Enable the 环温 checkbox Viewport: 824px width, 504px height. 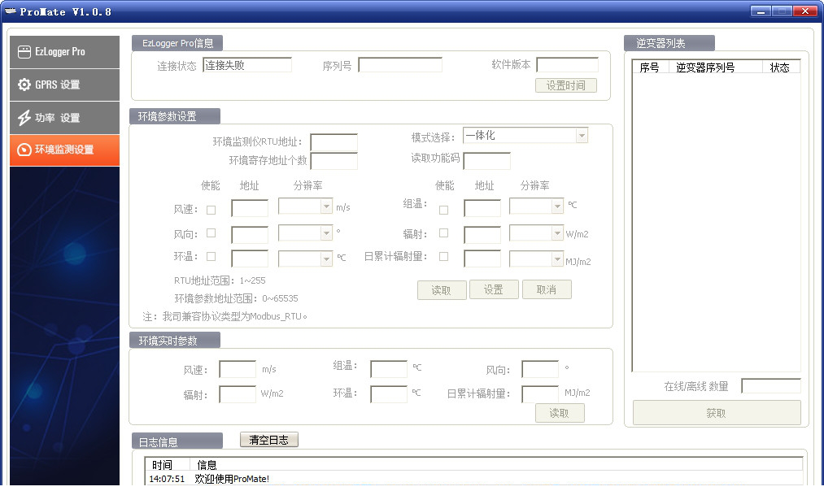pyautogui.click(x=211, y=257)
